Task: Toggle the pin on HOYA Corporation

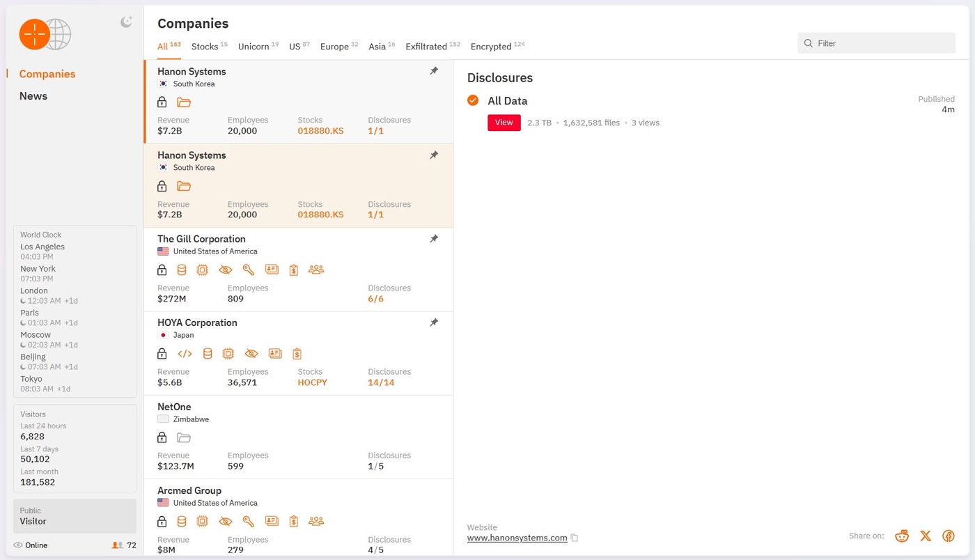Action: [x=434, y=322]
